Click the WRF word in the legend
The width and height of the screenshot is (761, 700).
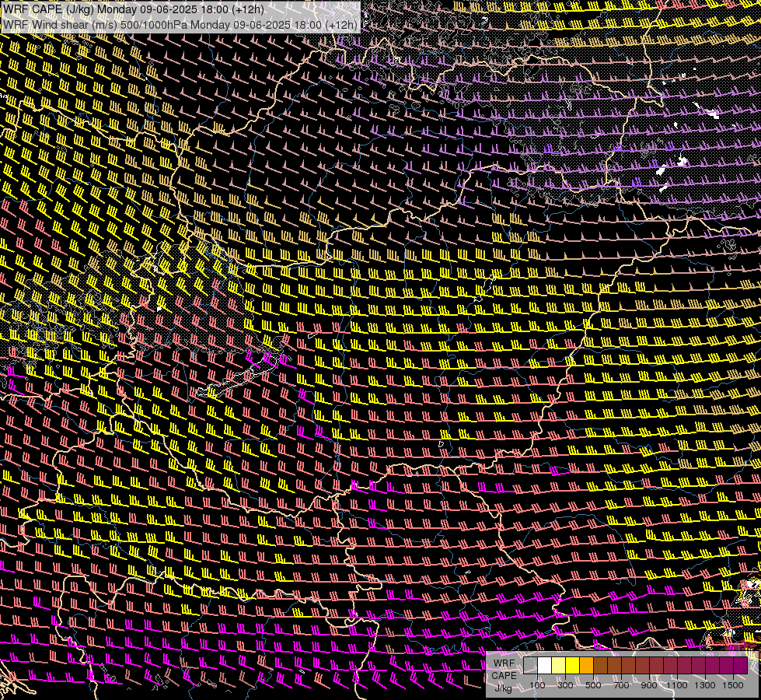504,663
